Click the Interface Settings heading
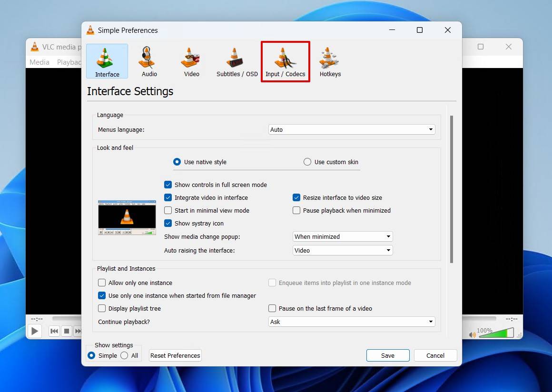The height and width of the screenshot is (392, 552). tap(130, 91)
